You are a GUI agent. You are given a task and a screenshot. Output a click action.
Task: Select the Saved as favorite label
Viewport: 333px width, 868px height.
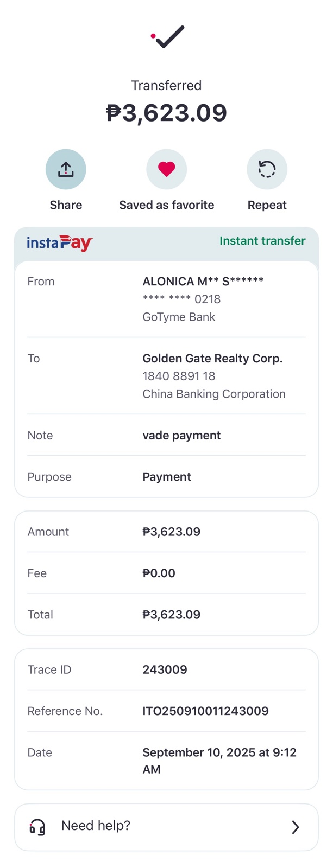click(166, 205)
